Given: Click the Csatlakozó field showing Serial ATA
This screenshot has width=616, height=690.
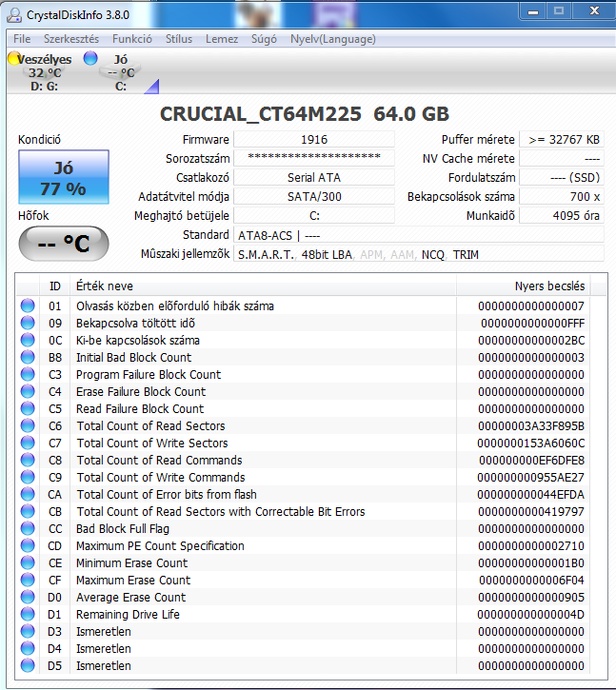Looking at the screenshot, I should click(x=314, y=177).
